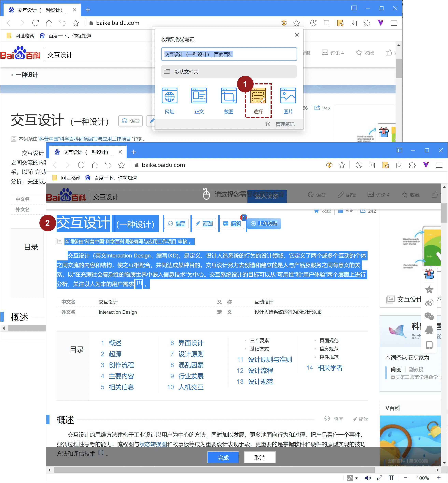The width and height of the screenshot is (448, 483).
Task: Open 相关学者 entry in the table of contents
Action: point(330,368)
